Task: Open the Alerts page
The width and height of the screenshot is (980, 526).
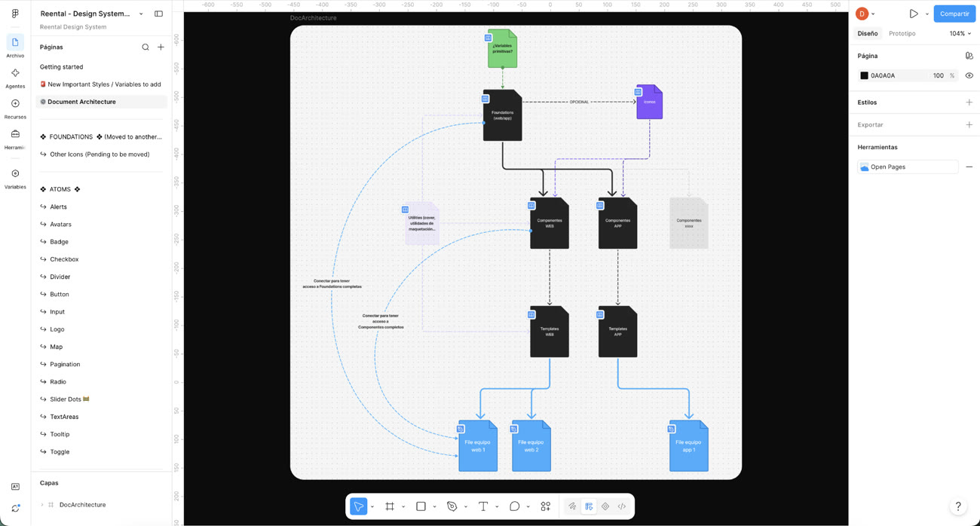Action: [101, 206]
